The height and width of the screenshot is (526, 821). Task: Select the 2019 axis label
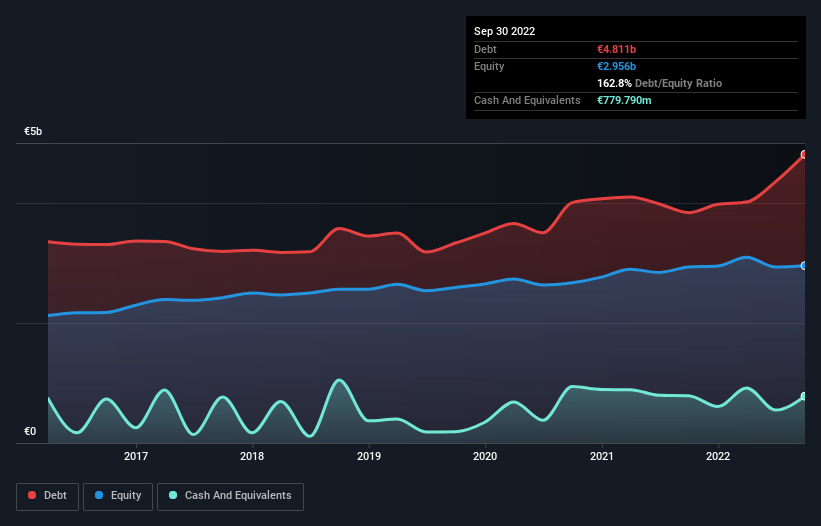369,456
